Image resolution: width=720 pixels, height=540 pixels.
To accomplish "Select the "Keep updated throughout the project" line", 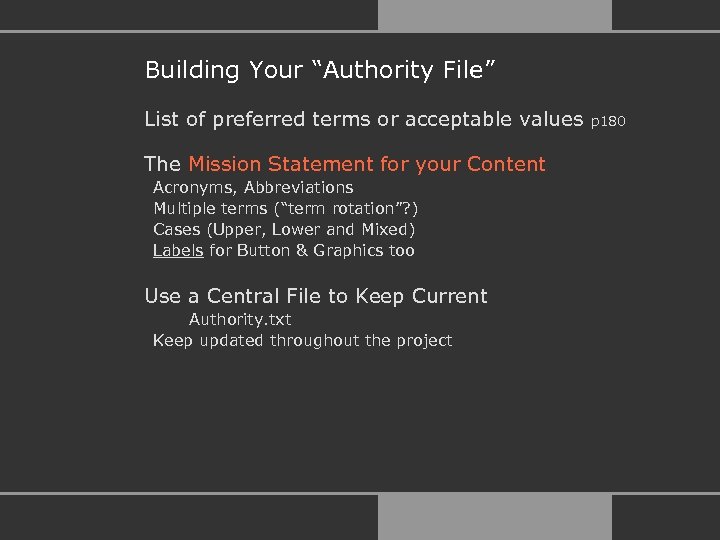I will click(302, 340).
